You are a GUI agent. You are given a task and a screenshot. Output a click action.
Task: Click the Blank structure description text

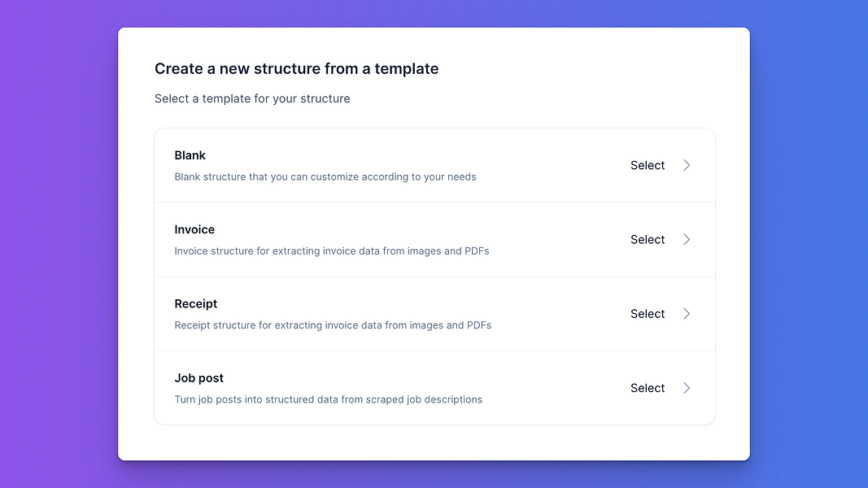click(325, 177)
